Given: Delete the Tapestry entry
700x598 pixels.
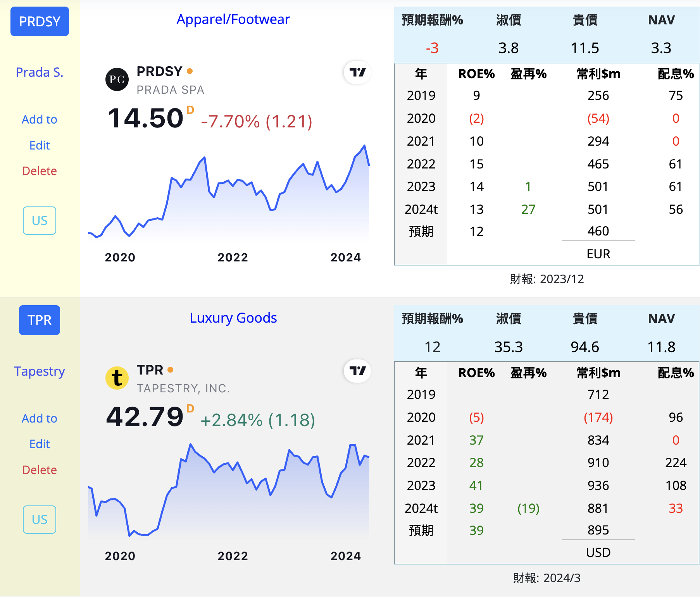Looking at the screenshot, I should [40, 470].
